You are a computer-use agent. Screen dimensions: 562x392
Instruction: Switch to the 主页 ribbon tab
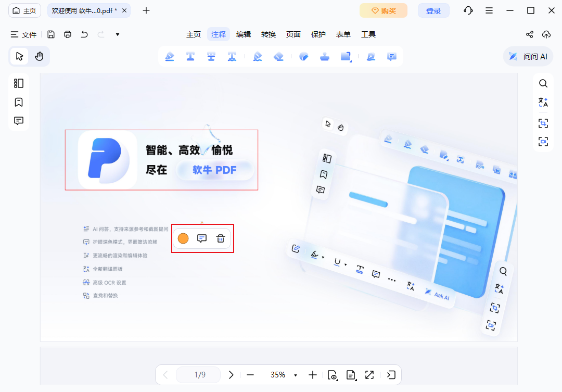(x=194, y=34)
